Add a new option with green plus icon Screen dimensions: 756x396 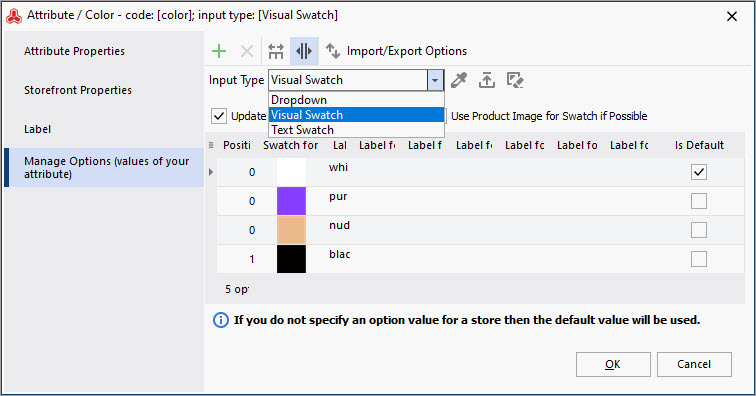pyautogui.click(x=219, y=51)
